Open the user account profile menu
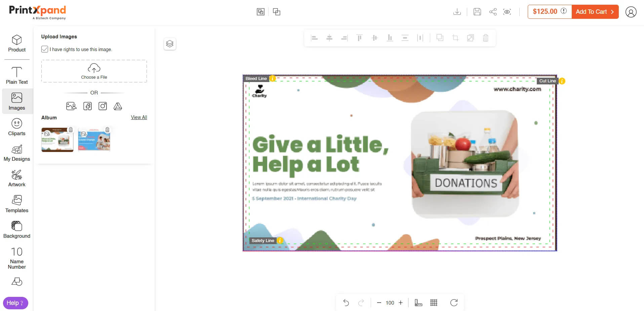The height and width of the screenshot is (311, 644). (631, 12)
